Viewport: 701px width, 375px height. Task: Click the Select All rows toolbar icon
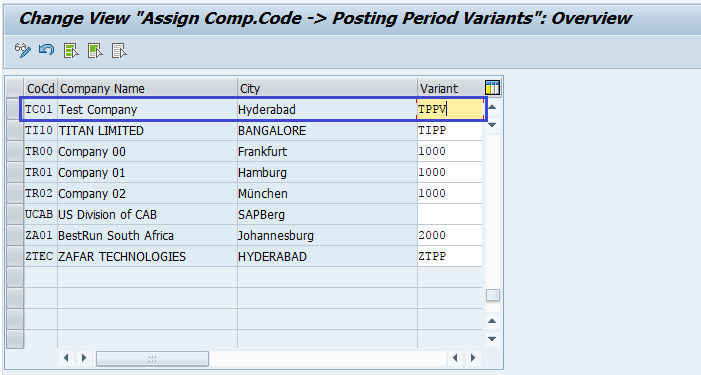click(x=71, y=51)
